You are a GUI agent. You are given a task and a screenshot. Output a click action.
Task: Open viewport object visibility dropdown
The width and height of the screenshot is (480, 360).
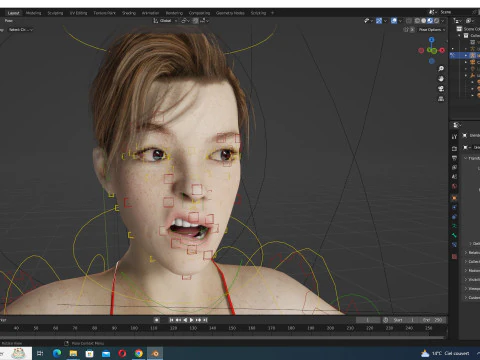368,21
